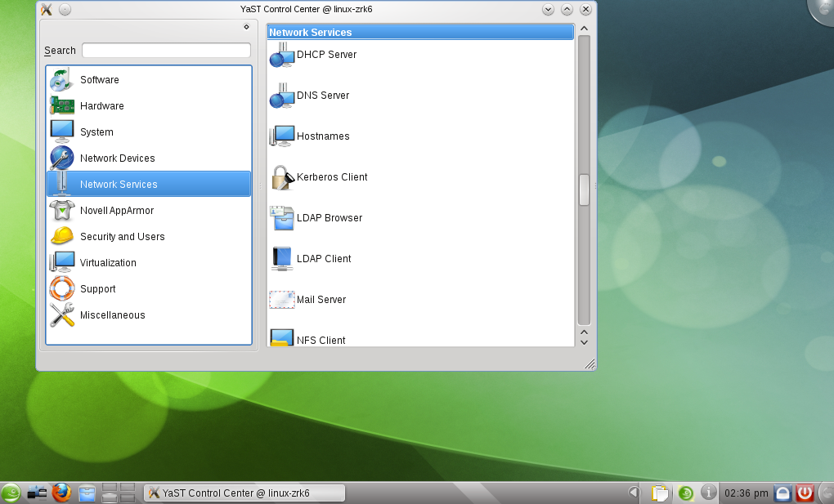Open the info notification tray icon

click(708, 493)
